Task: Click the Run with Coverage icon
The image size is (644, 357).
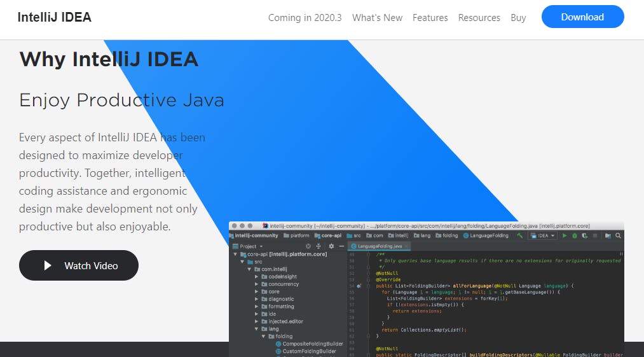Action: coord(584,235)
